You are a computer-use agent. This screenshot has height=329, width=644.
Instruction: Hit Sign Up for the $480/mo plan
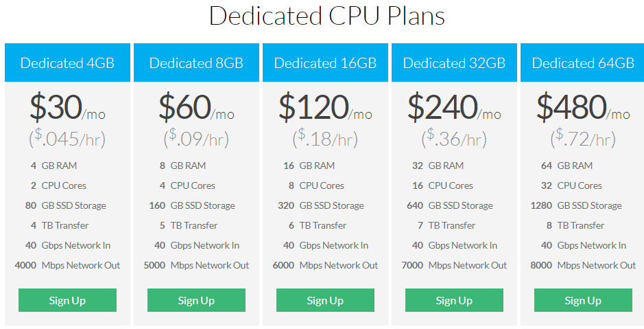(583, 300)
